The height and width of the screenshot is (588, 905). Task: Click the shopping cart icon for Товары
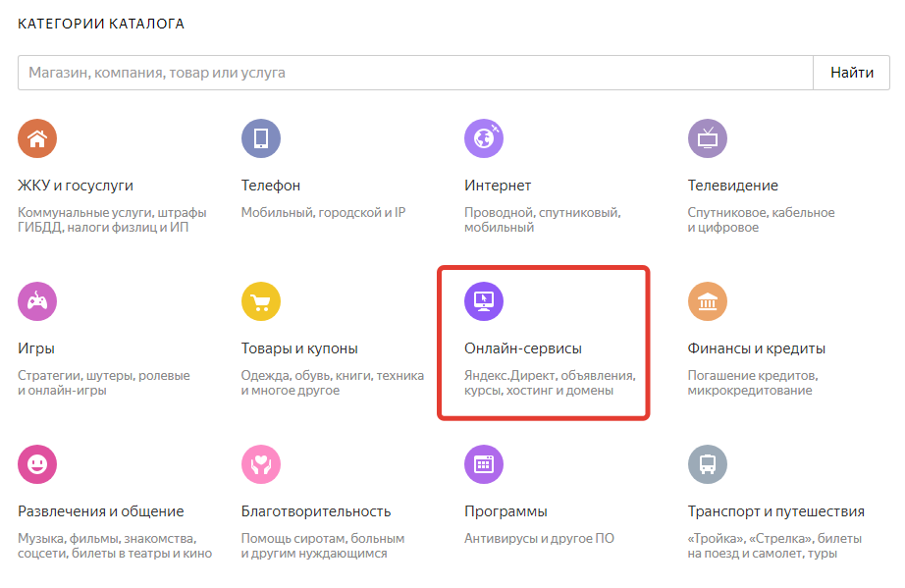click(260, 301)
